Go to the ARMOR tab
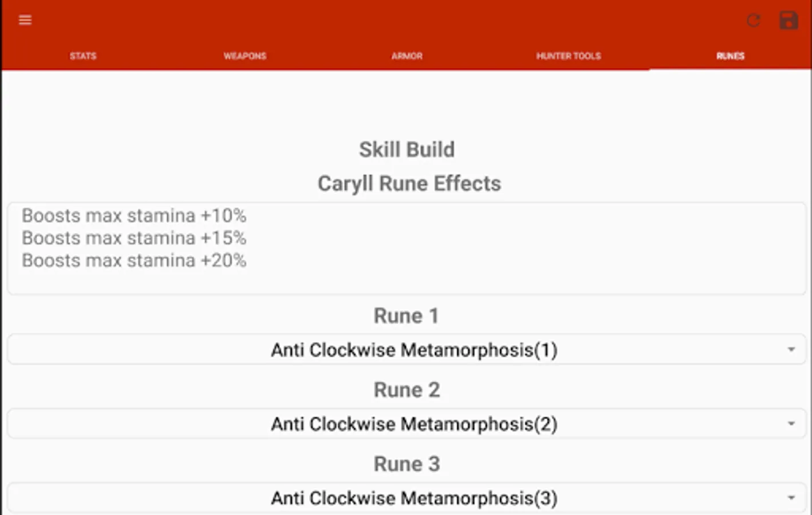 tap(407, 56)
